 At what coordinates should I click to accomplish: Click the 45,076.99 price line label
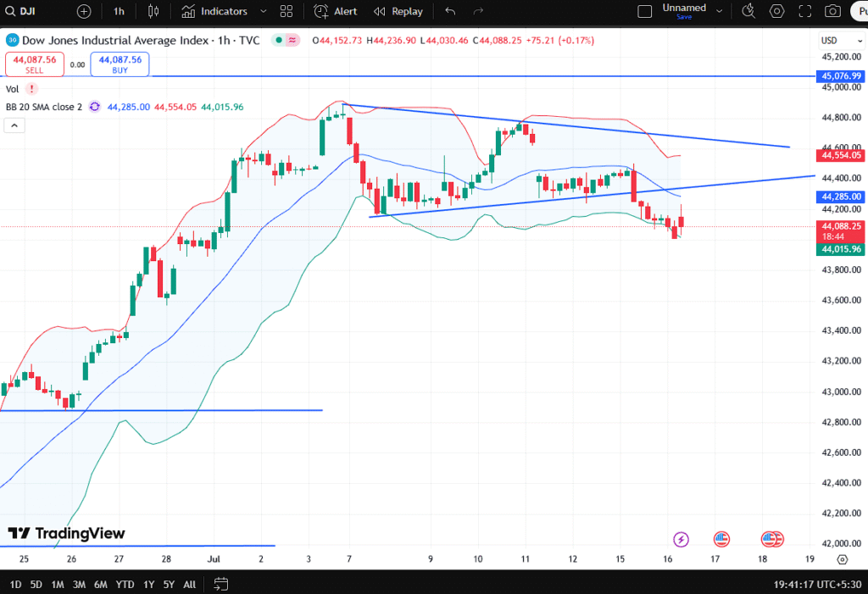coord(840,76)
